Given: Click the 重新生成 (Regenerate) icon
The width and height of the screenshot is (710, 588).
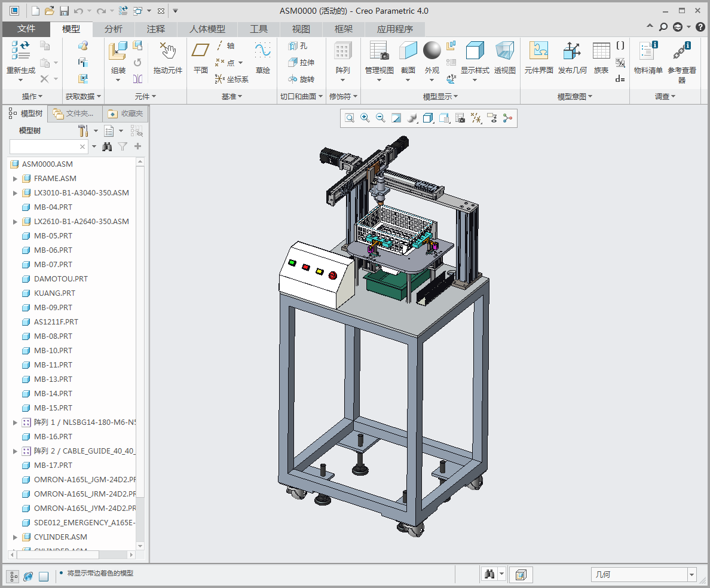Looking at the screenshot, I should 20,52.
